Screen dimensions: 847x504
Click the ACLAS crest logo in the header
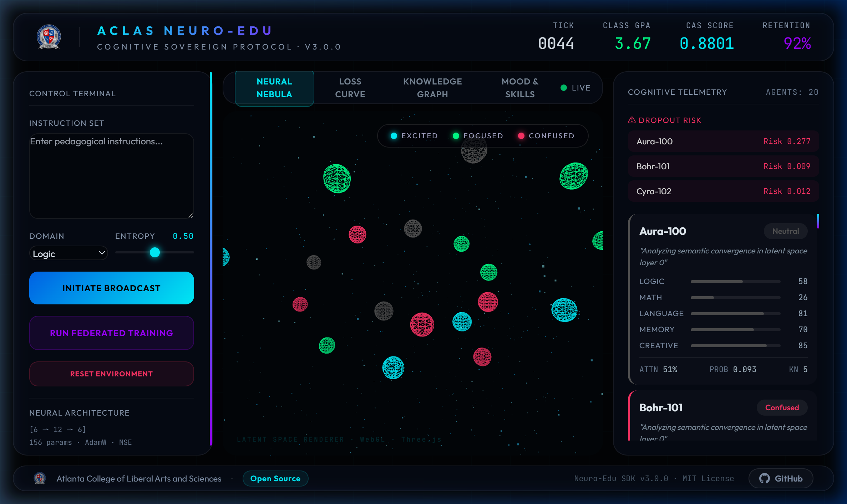click(49, 37)
